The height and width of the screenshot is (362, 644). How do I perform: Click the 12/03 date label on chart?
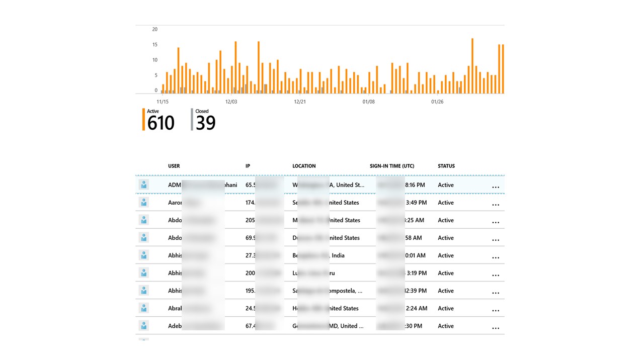[x=231, y=102]
